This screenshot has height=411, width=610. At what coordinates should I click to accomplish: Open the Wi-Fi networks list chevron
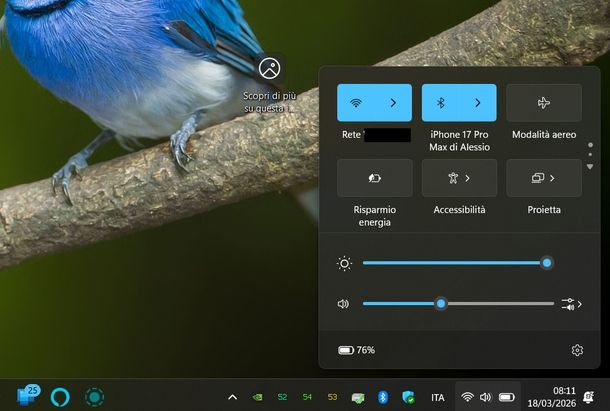click(x=393, y=103)
